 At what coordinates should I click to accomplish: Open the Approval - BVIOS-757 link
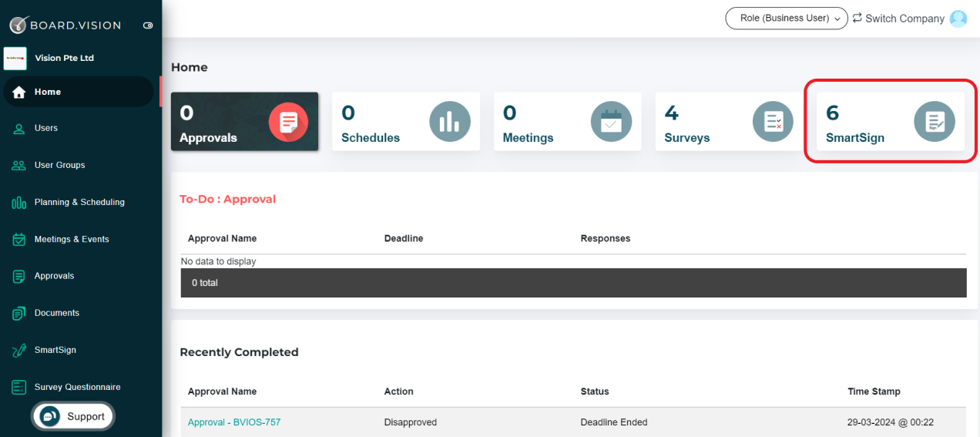234,422
